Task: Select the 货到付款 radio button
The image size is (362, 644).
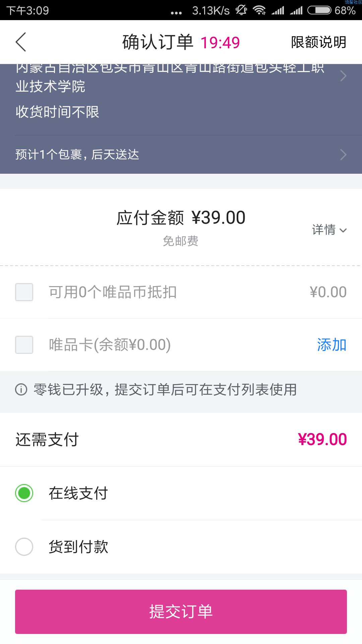Action: [24, 547]
